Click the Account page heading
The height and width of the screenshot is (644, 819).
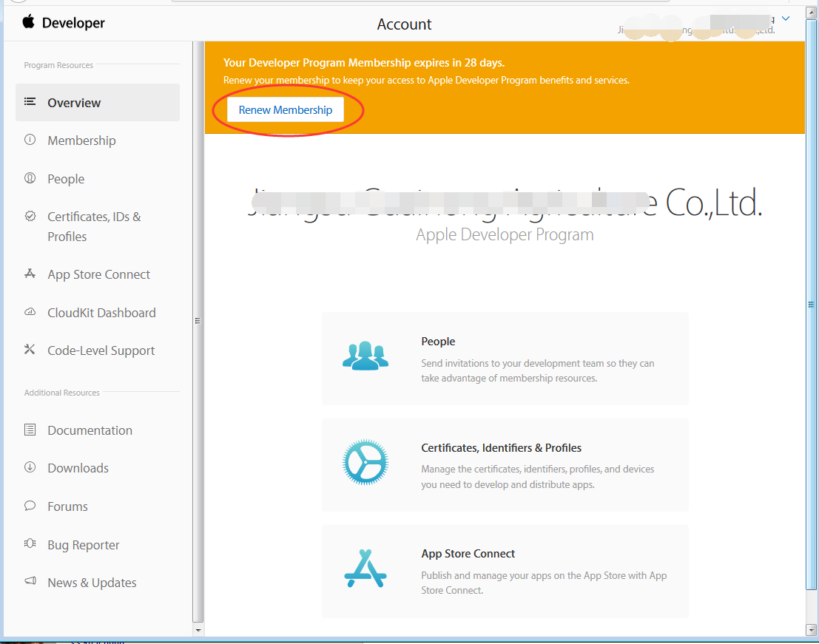click(x=404, y=24)
